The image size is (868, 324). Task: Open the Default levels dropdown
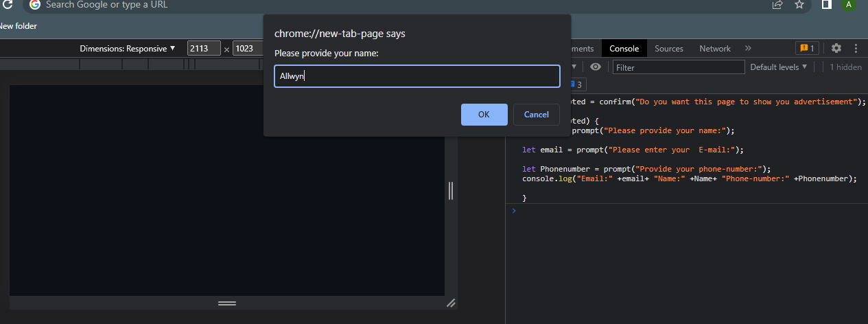779,67
